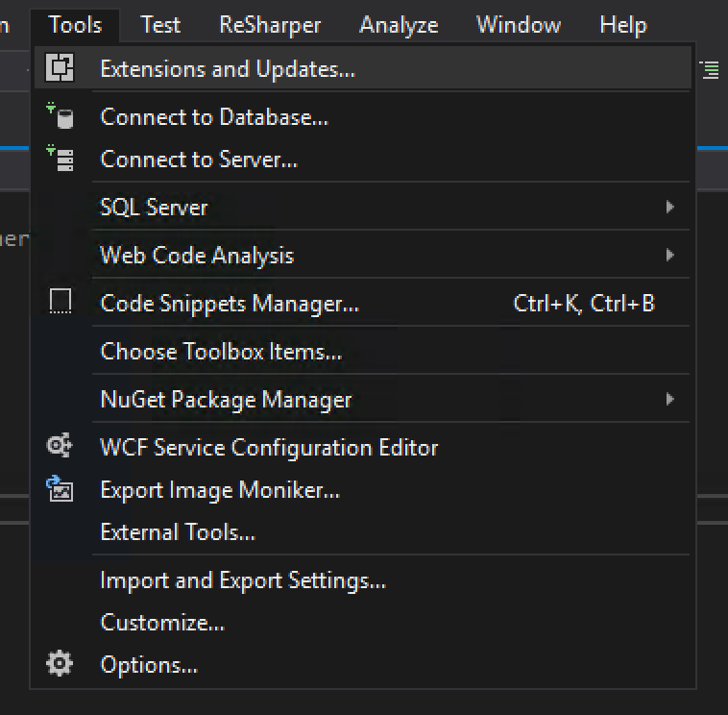Screen dimensions: 728x715
Task: Select Web Code Analysis menu entry
Action: click(x=363, y=255)
